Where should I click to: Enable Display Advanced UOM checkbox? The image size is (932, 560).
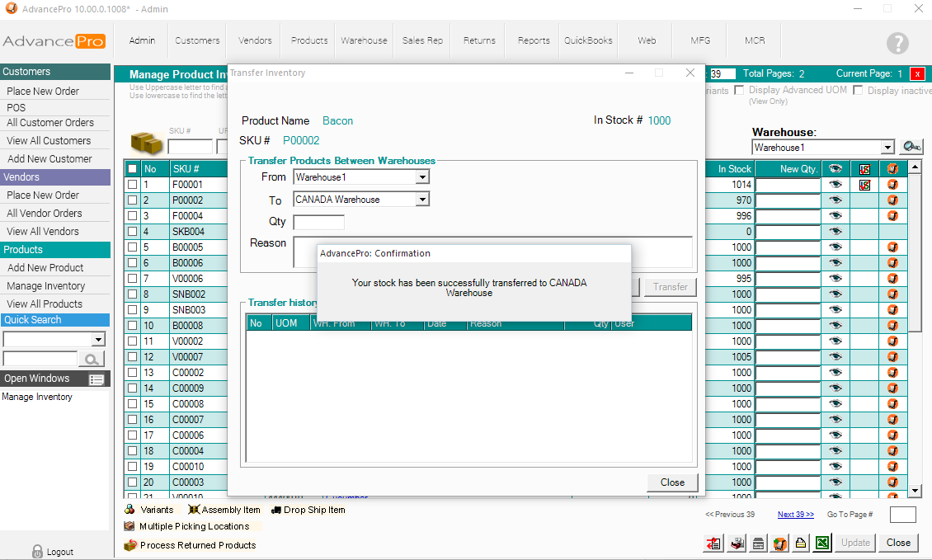click(740, 90)
